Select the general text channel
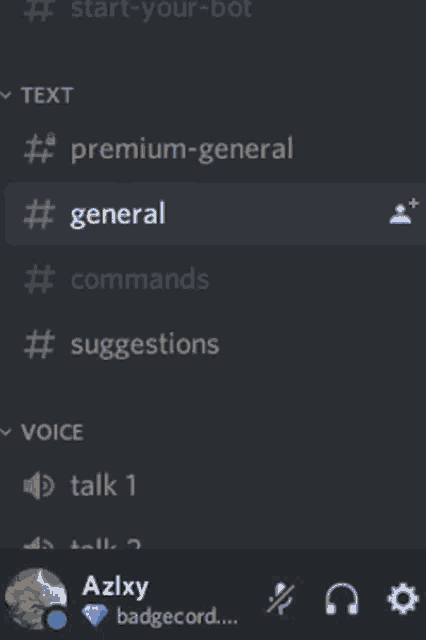The image size is (426, 640). click(x=215, y=213)
